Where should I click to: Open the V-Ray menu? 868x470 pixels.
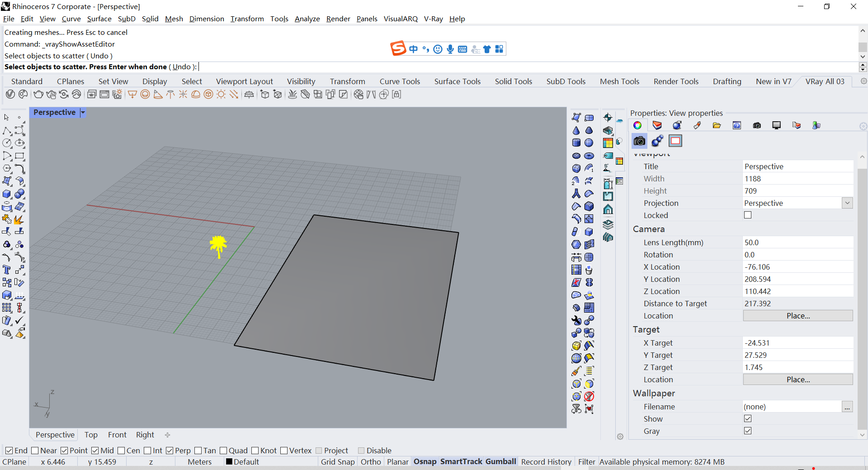pyautogui.click(x=433, y=19)
